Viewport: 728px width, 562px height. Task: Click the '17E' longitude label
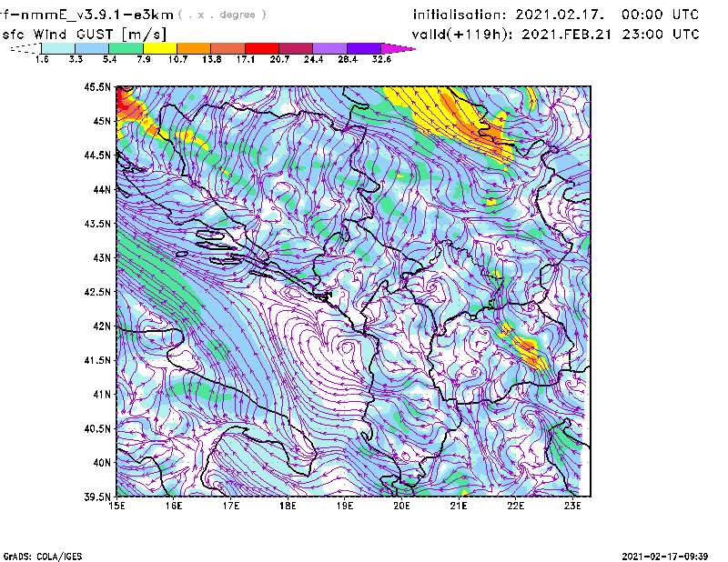[231, 506]
